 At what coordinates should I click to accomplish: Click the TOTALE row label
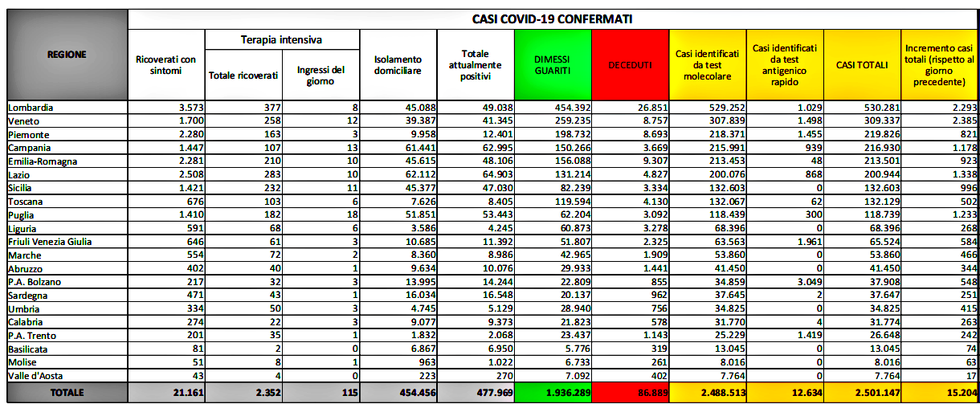tap(67, 393)
